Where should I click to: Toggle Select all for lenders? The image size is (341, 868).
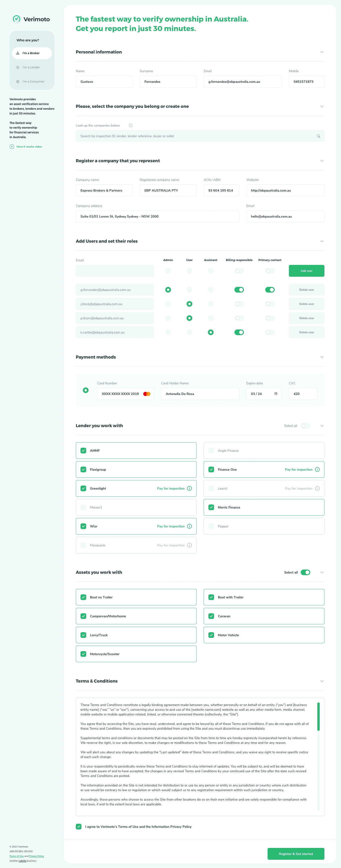coord(305,425)
